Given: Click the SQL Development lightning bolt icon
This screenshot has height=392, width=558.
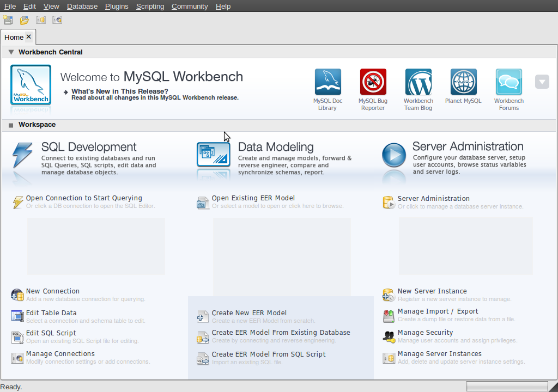Looking at the screenshot, I should pyautogui.click(x=22, y=155).
